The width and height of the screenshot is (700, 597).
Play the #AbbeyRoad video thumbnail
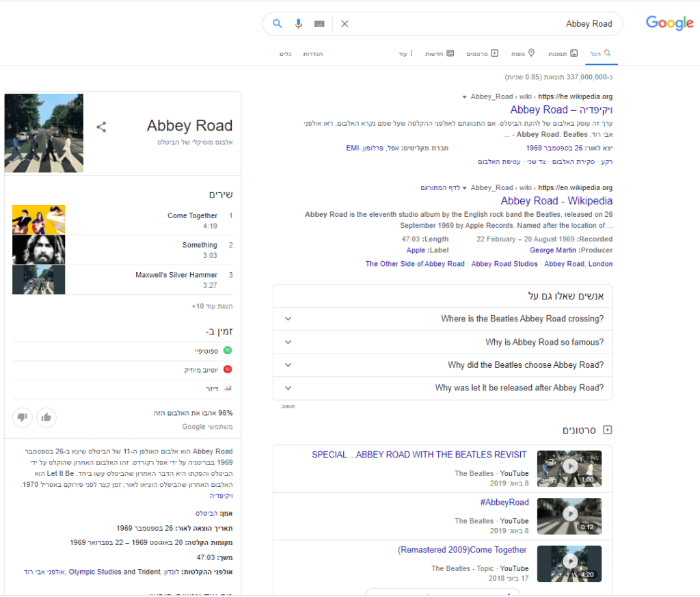[x=569, y=516]
